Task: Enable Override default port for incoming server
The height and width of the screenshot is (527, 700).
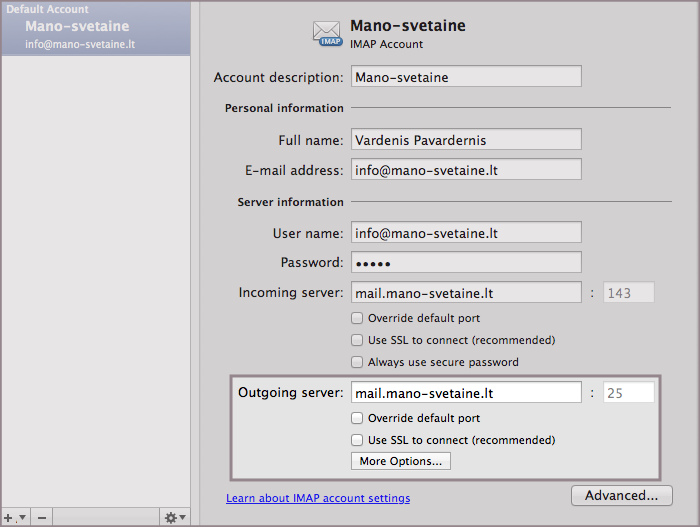Action: click(357, 318)
